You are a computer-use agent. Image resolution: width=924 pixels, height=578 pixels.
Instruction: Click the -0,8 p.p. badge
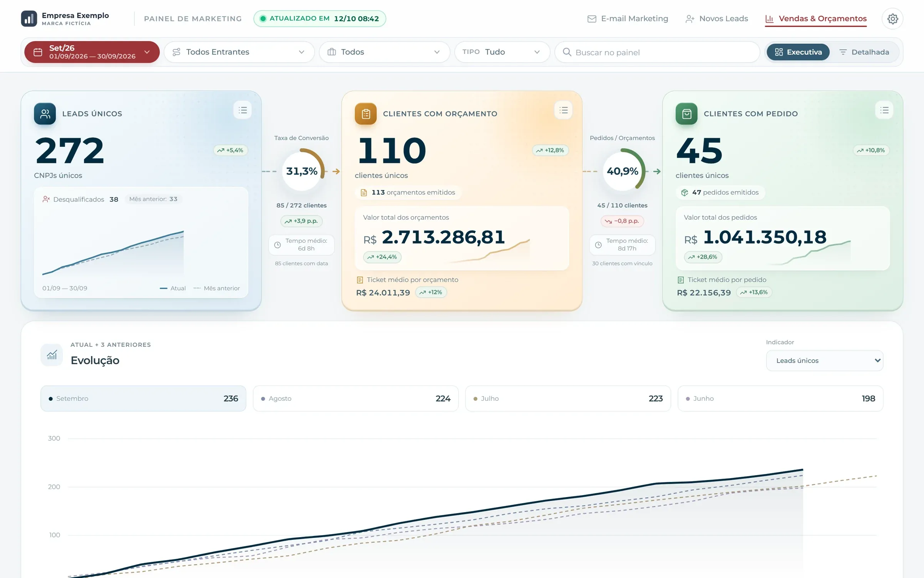(622, 221)
